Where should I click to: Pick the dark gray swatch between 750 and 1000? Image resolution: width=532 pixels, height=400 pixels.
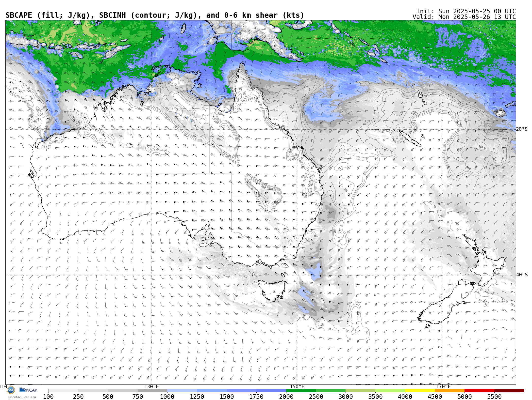(x=152, y=391)
